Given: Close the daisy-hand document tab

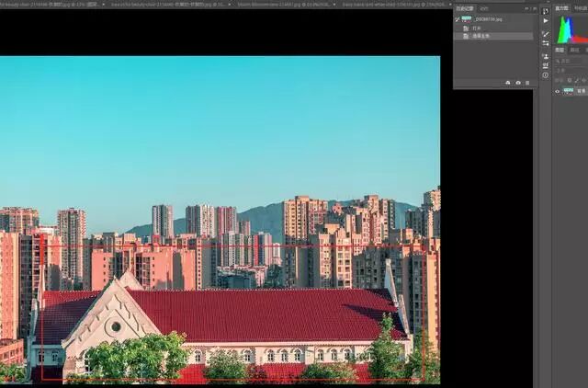Looking at the screenshot, I should pyautogui.click(x=450, y=5).
